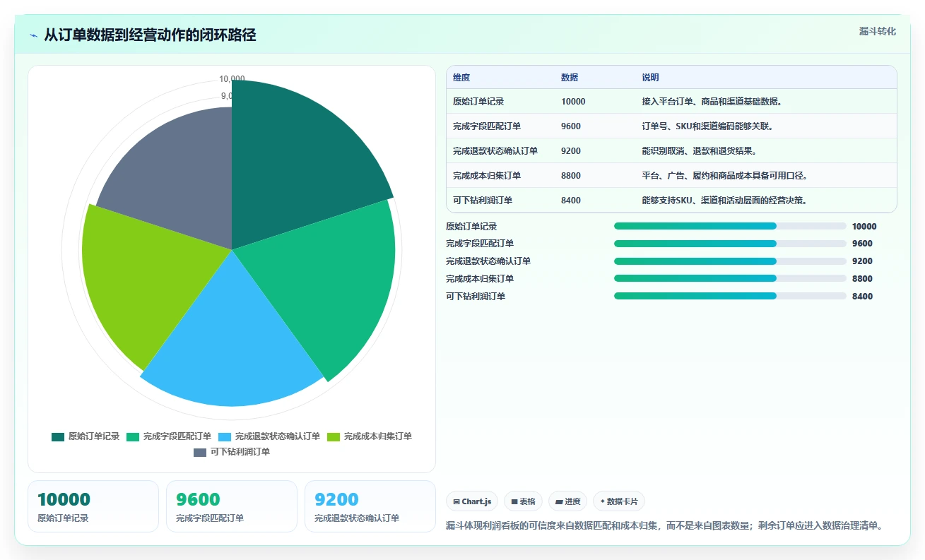Open the 10000 原始订单记录 stat card

(x=93, y=506)
